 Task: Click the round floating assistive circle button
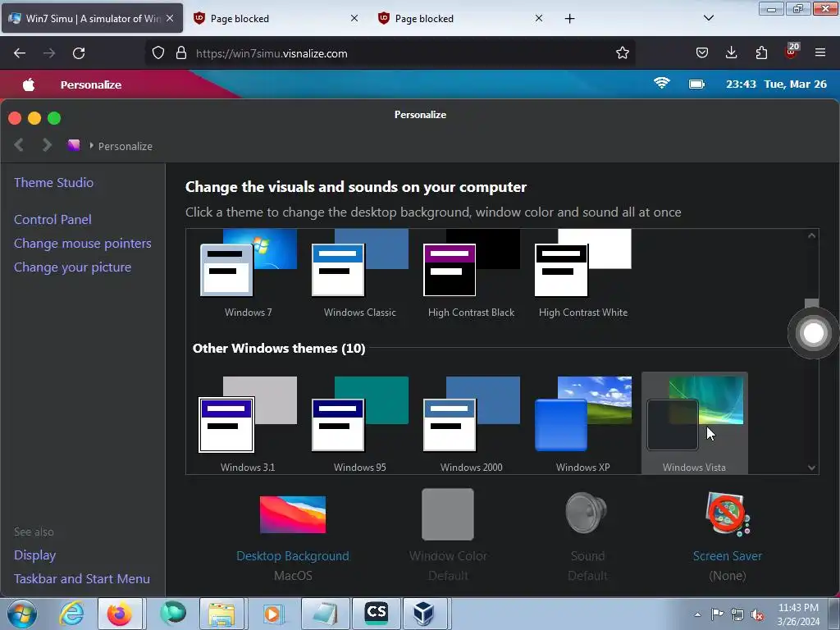pos(813,333)
